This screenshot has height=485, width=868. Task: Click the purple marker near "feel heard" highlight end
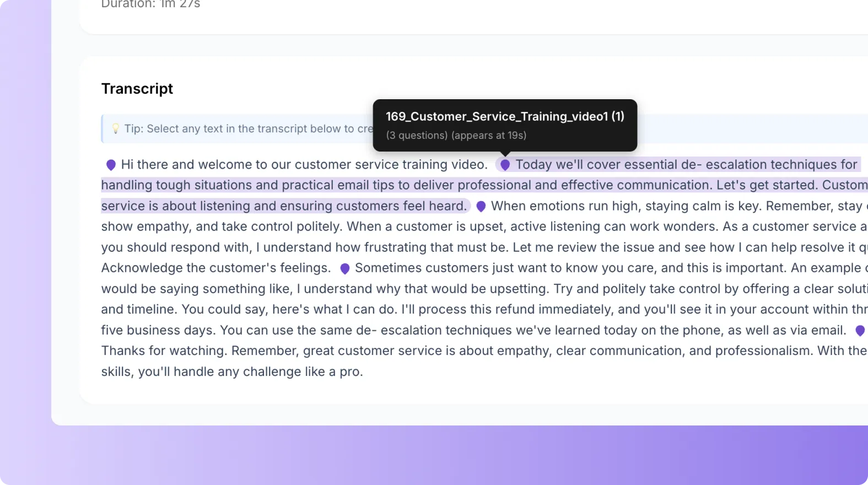point(481,206)
